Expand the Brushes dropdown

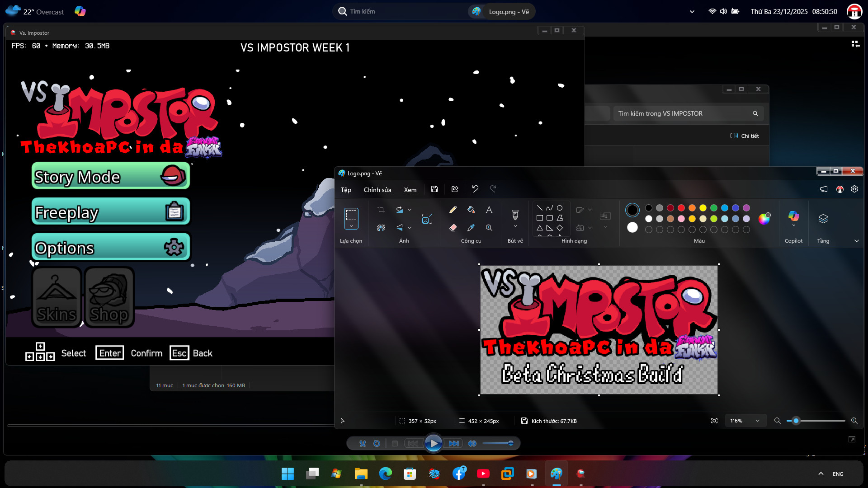pyautogui.click(x=515, y=226)
